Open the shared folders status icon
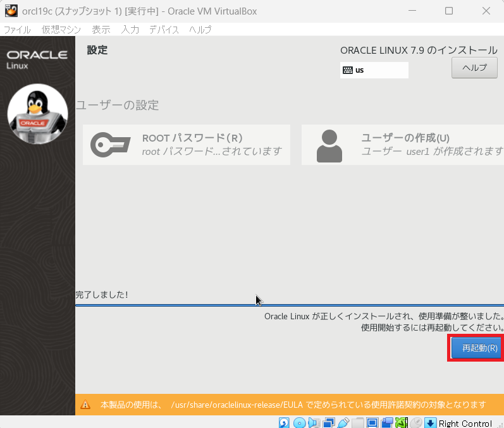The width and height of the screenshot is (504, 428). pos(358,422)
